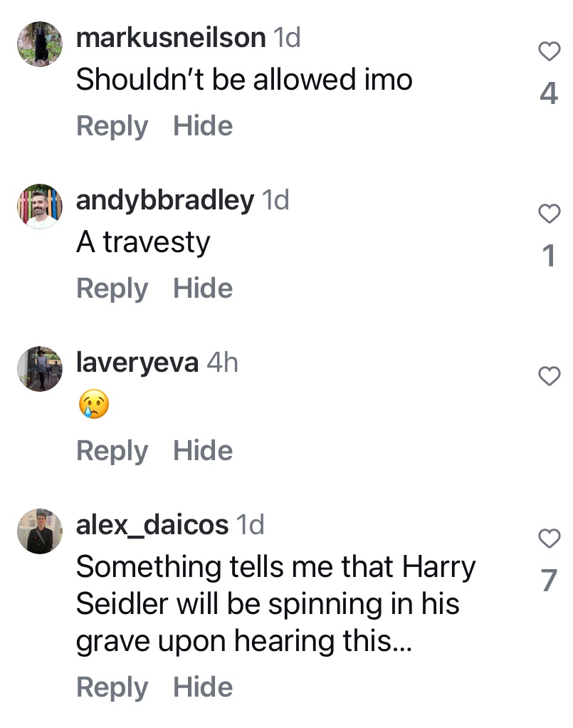Heart alex_daicos's Harry Seidler comment
Viewport: 573px width, 728px height.
[548, 539]
